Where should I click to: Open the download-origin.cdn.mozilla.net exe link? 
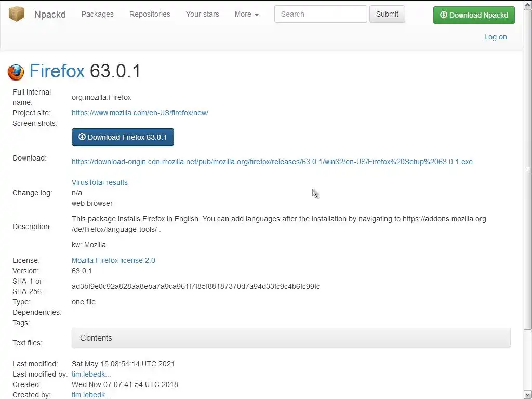click(272, 162)
